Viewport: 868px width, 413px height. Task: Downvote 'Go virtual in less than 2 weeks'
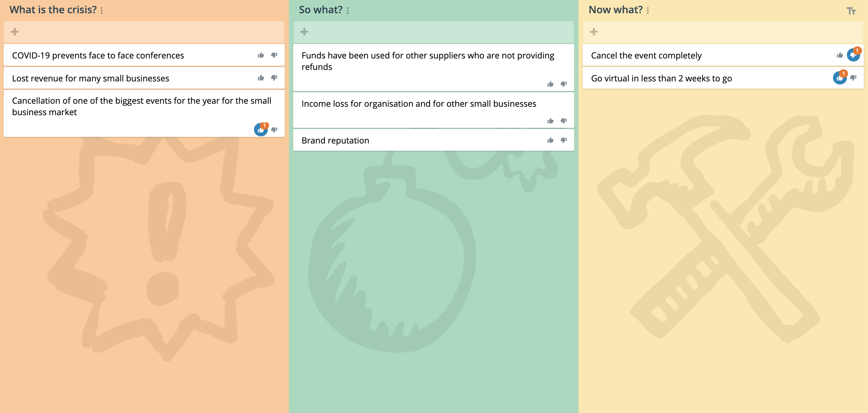click(x=853, y=78)
